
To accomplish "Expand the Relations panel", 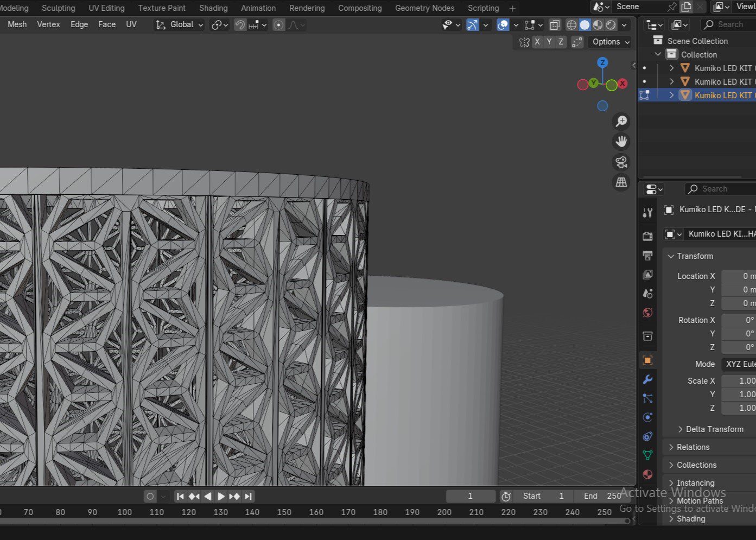I will click(x=693, y=447).
